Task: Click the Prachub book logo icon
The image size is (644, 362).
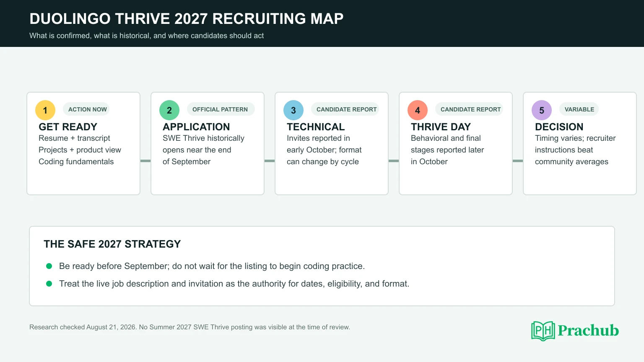Action: pyautogui.click(x=543, y=331)
